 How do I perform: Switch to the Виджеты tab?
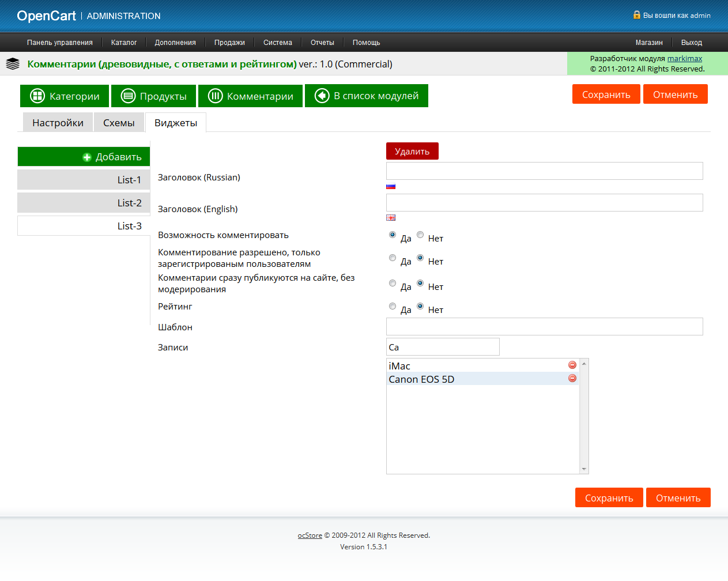176,123
